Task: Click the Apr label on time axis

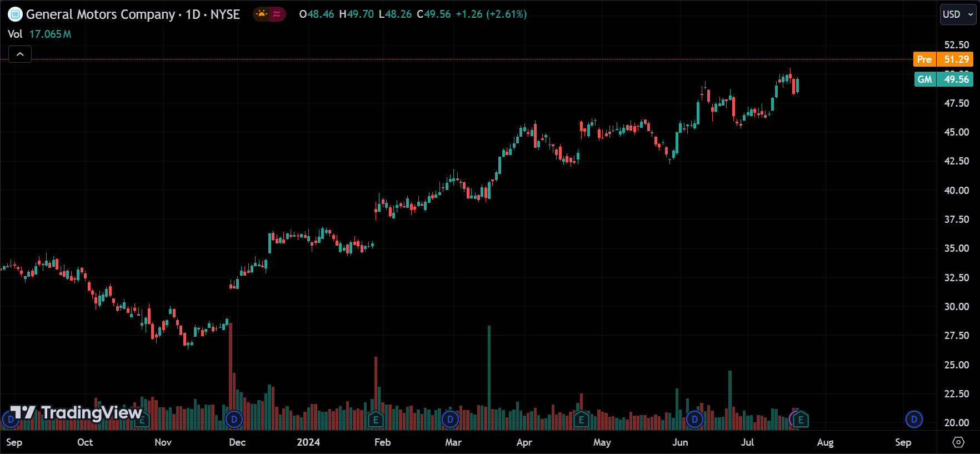Action: pos(524,442)
